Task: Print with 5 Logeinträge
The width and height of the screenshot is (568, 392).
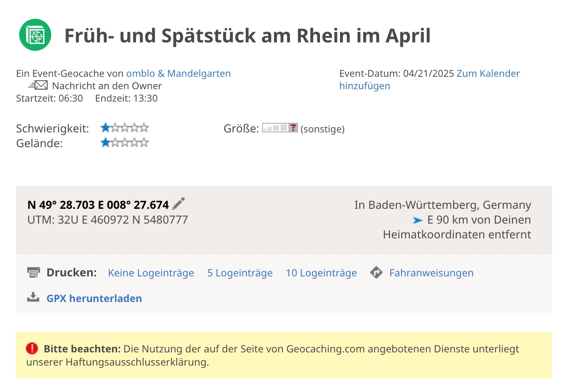Action: pyautogui.click(x=240, y=273)
